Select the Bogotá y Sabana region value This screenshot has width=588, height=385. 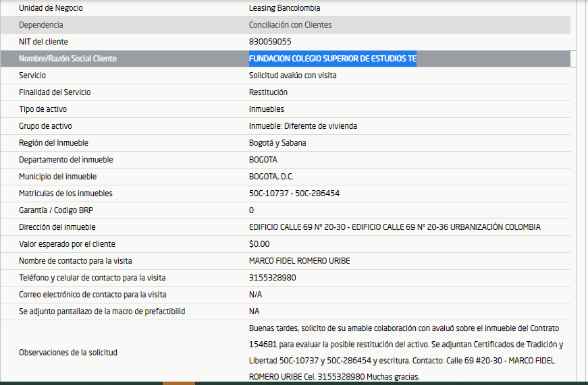(277, 143)
